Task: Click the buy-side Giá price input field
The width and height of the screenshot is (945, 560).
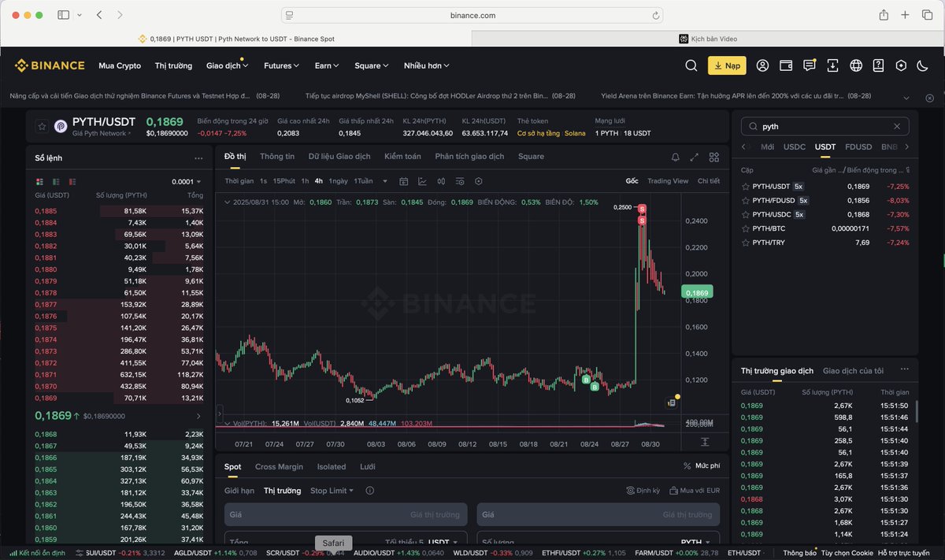Action: tap(345, 514)
